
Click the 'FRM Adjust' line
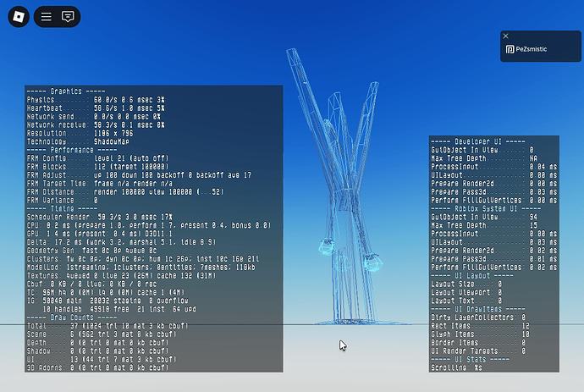[x=139, y=175]
